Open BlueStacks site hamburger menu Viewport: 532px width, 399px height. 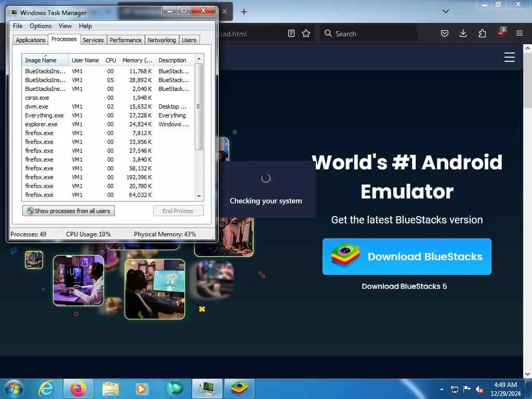pyautogui.click(x=509, y=57)
